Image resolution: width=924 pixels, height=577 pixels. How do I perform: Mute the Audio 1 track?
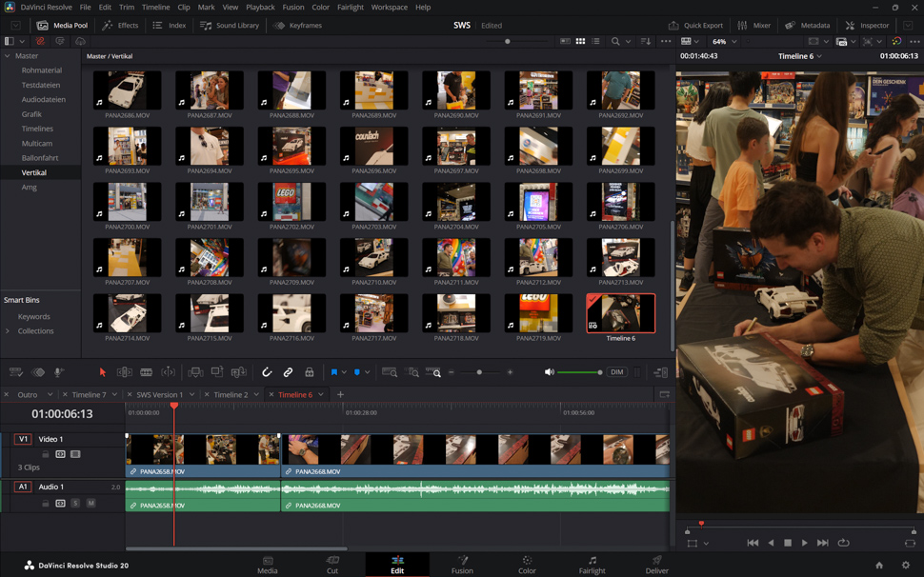(x=90, y=503)
